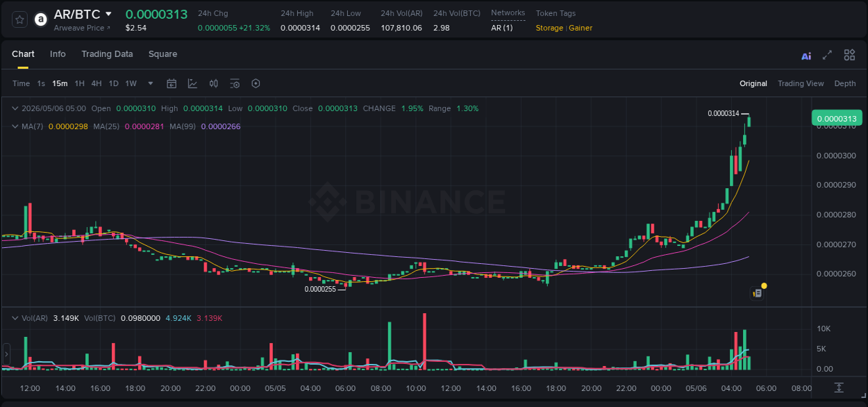Click the current price tag 0.0000313 on axis
Viewport: 868px width, 407px height.
click(837, 118)
